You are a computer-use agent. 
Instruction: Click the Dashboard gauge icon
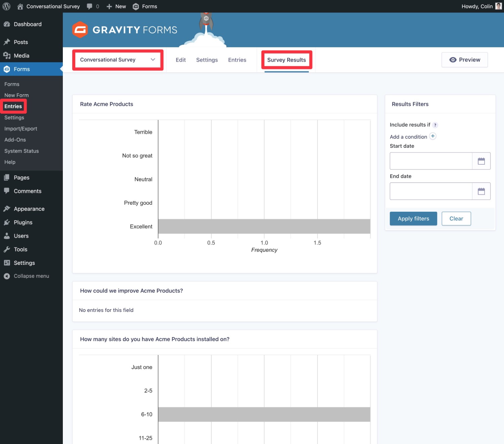(7, 24)
